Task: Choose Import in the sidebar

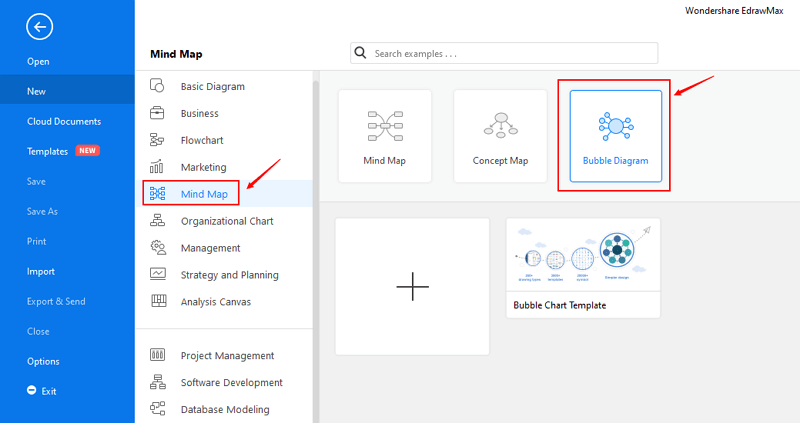Action: (41, 271)
